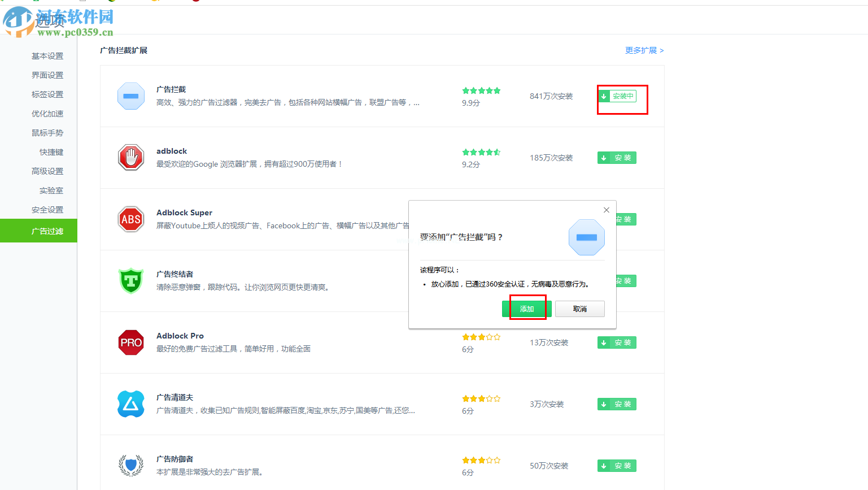The image size is (868, 490).
Task: Open 高级设置 in the sidebar
Action: click(x=47, y=171)
